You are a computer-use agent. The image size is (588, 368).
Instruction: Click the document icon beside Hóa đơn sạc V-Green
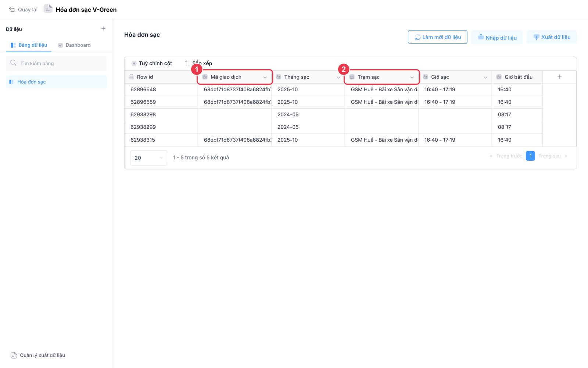click(x=48, y=9)
